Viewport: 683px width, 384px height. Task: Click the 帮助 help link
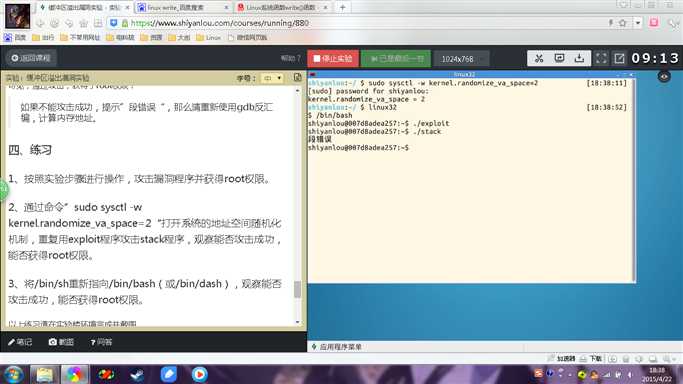click(291, 58)
